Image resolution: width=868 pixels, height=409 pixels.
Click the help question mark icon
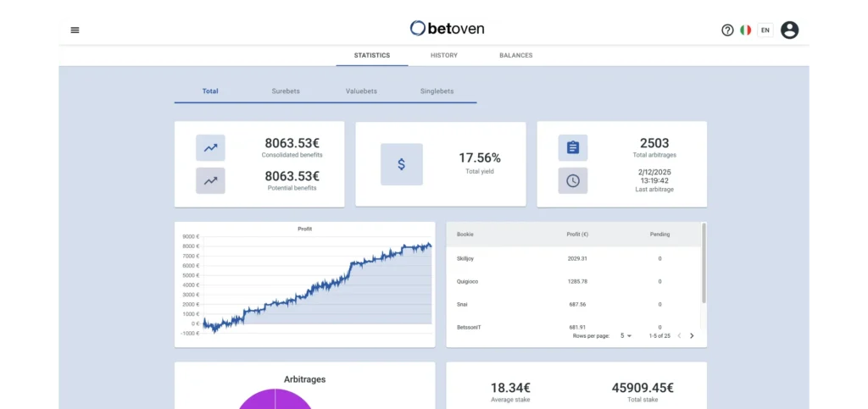pos(727,30)
